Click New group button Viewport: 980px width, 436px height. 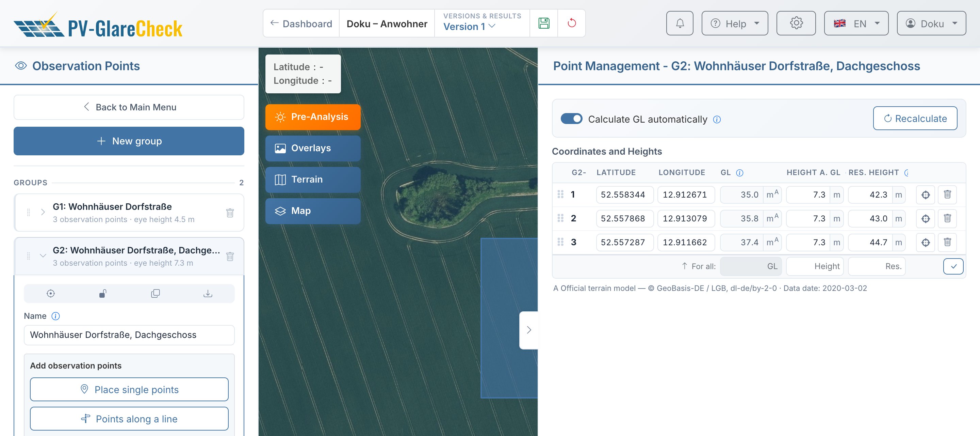(129, 141)
